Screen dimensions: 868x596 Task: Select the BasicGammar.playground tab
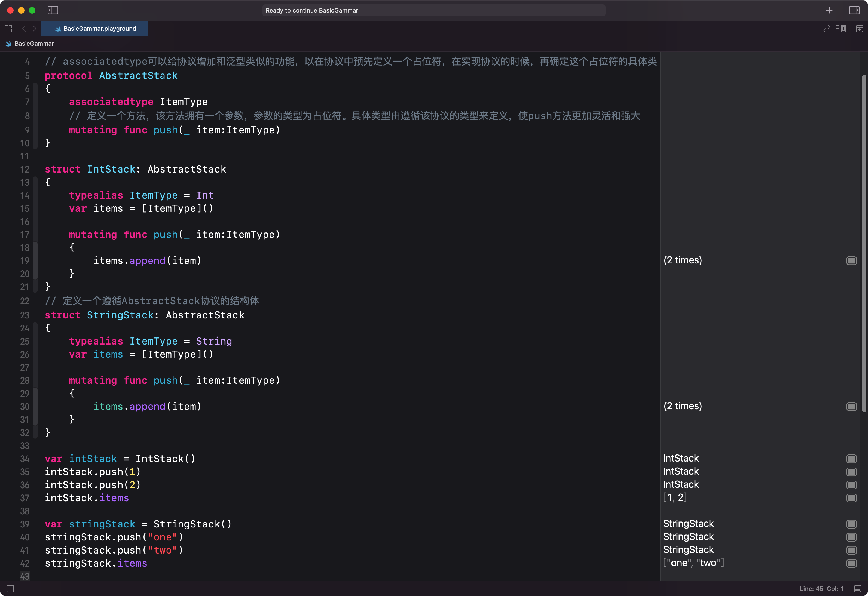point(94,28)
